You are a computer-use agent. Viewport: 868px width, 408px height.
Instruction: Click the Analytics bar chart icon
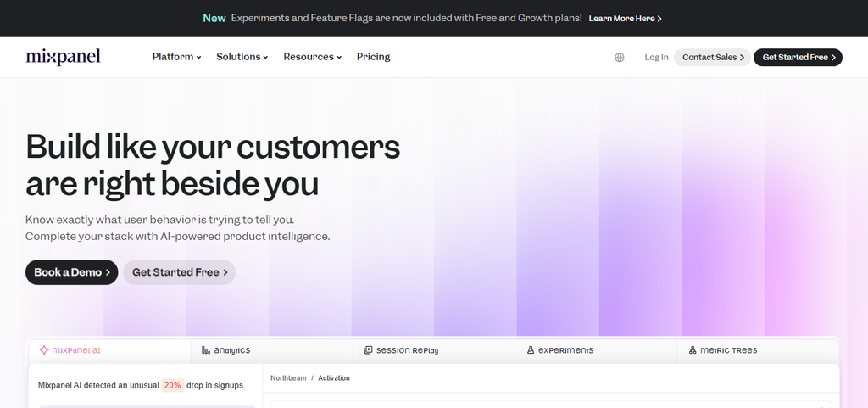tap(206, 349)
